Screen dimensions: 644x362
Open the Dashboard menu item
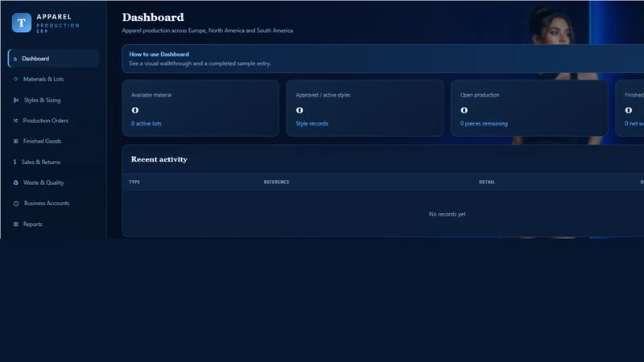point(53,59)
